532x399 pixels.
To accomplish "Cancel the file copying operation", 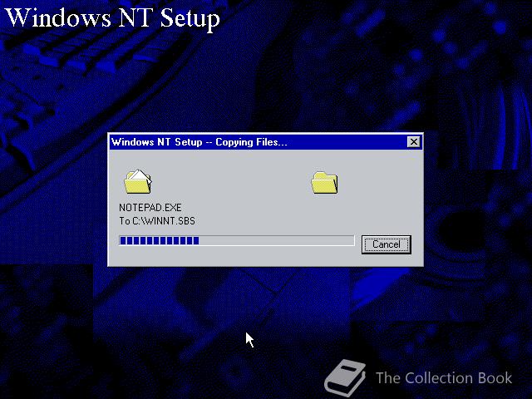I will tap(386, 244).
